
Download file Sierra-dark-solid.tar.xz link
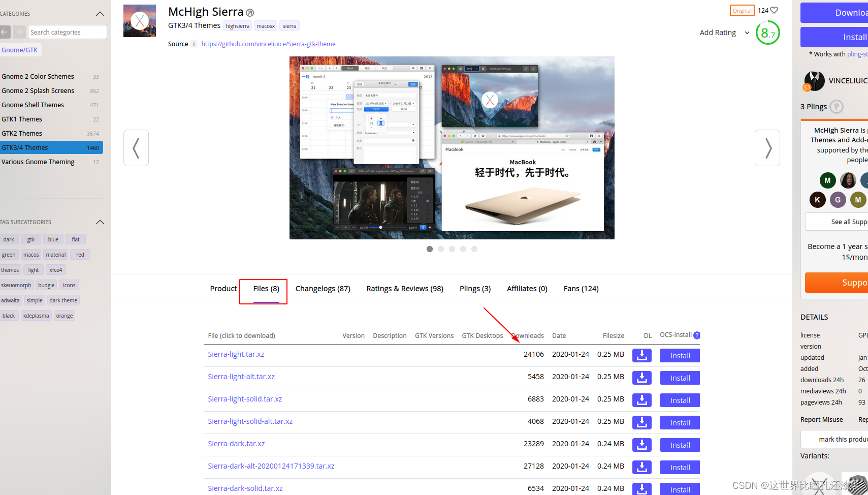coord(245,488)
